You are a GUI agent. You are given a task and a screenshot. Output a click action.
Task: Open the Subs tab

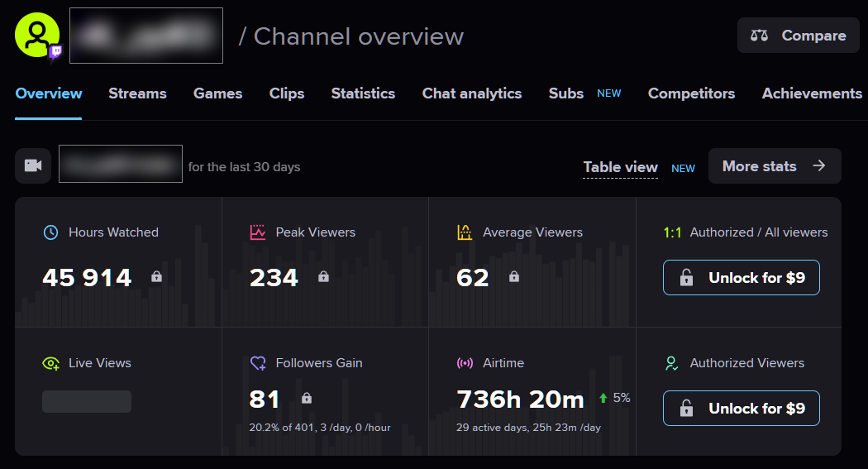tap(565, 93)
